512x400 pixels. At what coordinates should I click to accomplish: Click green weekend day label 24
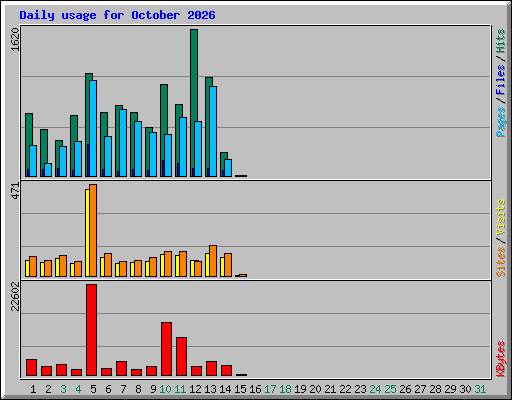coord(375,389)
